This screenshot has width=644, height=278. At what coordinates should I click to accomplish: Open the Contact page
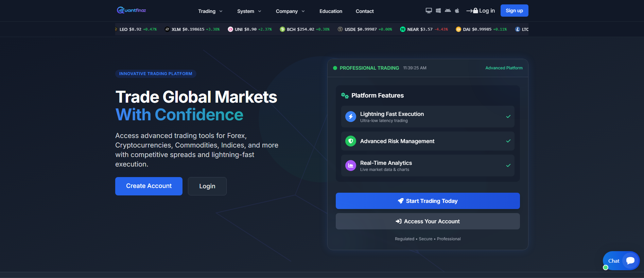pos(365,11)
